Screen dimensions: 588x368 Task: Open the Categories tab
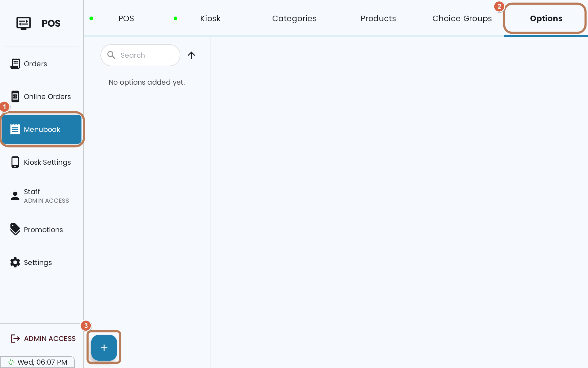(x=294, y=18)
